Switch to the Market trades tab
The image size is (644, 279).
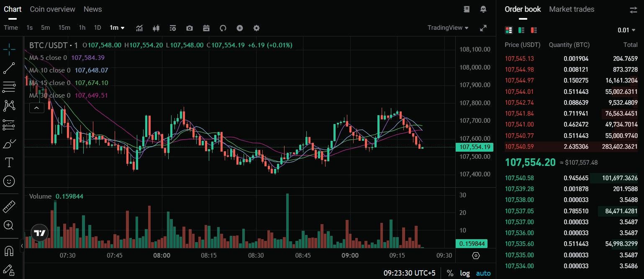click(x=572, y=9)
